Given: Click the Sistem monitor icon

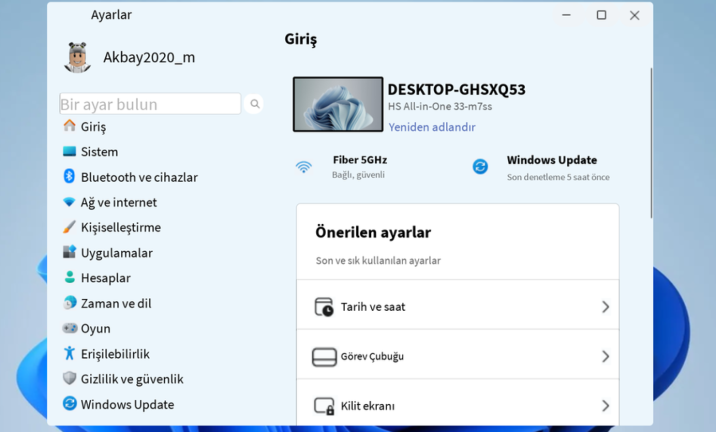Looking at the screenshot, I should (x=69, y=151).
